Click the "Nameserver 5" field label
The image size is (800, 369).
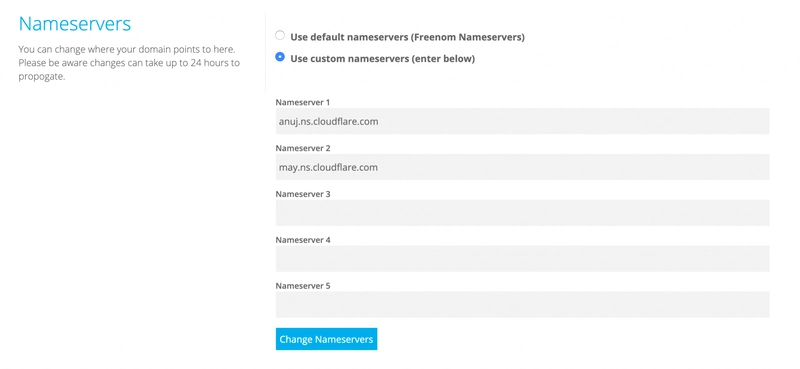(303, 286)
